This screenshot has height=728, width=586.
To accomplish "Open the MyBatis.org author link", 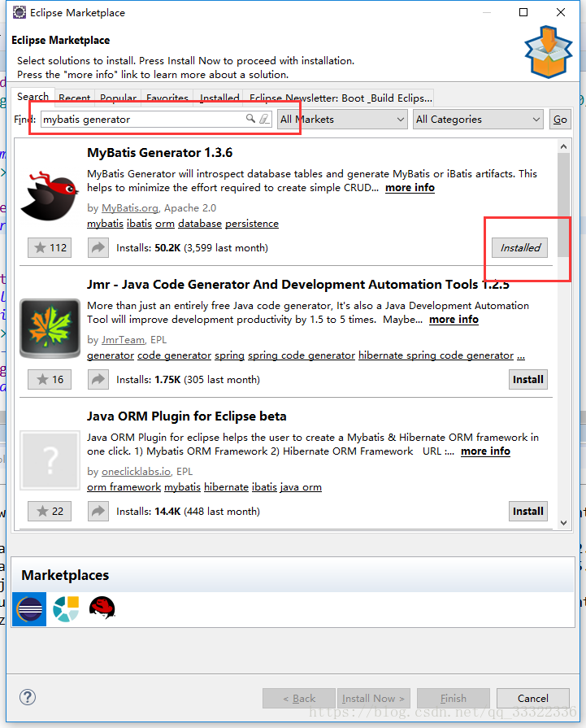I will click(130, 208).
